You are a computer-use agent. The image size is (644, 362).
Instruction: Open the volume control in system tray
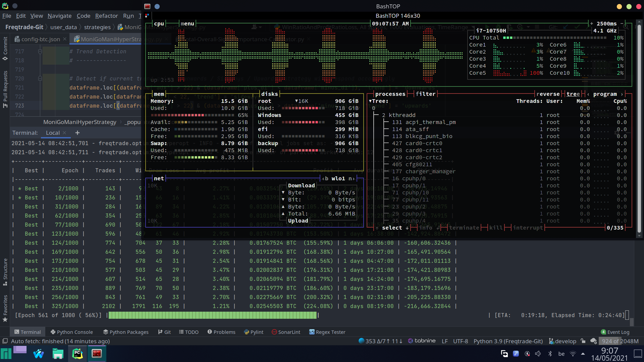coord(538,354)
